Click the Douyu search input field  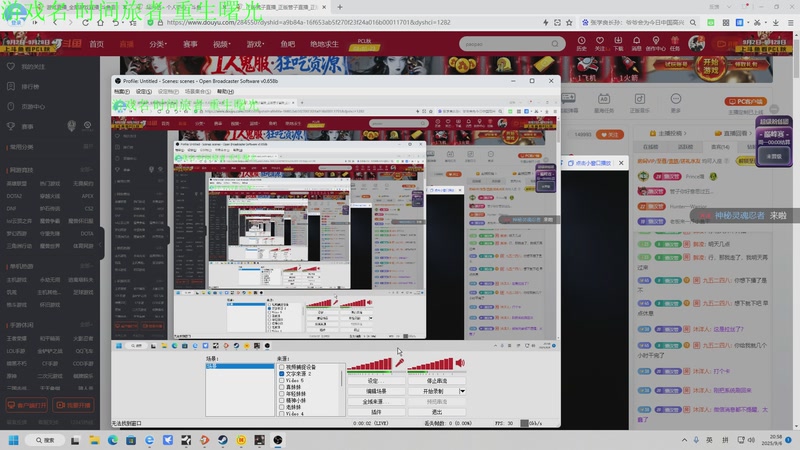point(505,44)
